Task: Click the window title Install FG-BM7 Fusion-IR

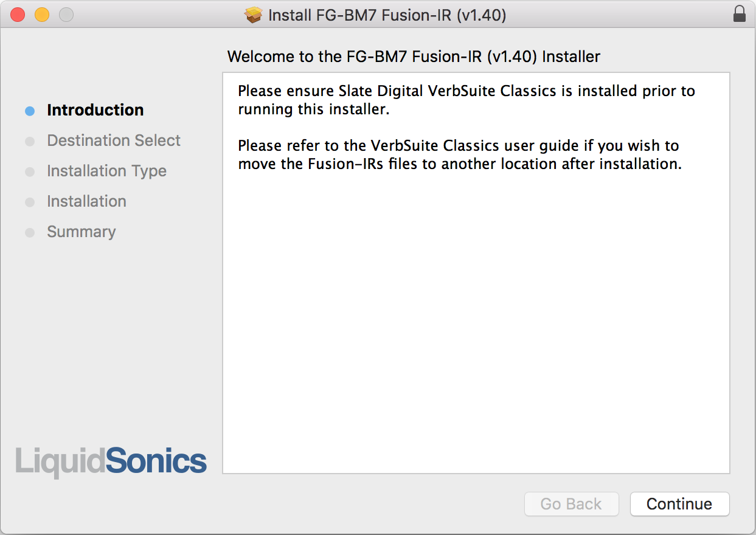Action: (x=387, y=15)
